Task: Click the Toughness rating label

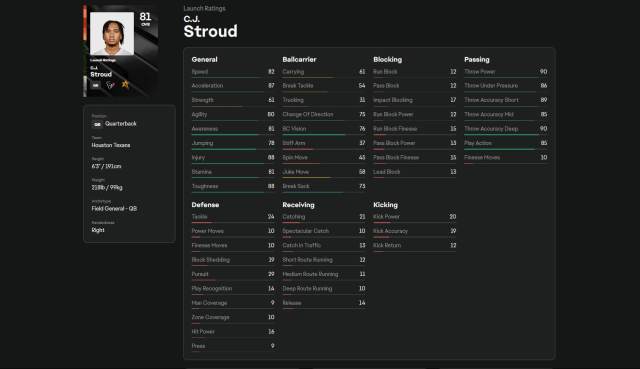Action: (205, 187)
